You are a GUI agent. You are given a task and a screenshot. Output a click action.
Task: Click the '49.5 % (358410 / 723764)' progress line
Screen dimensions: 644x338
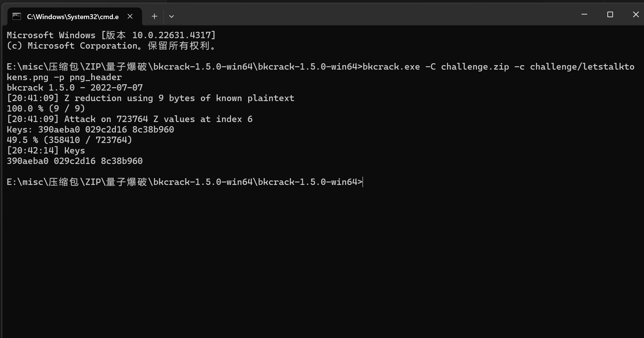pos(70,140)
